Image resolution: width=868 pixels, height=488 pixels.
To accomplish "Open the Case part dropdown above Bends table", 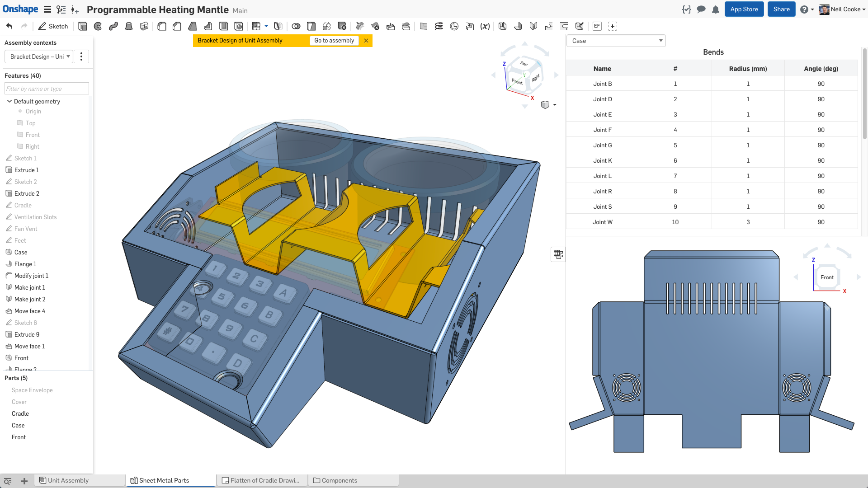I will click(x=616, y=41).
